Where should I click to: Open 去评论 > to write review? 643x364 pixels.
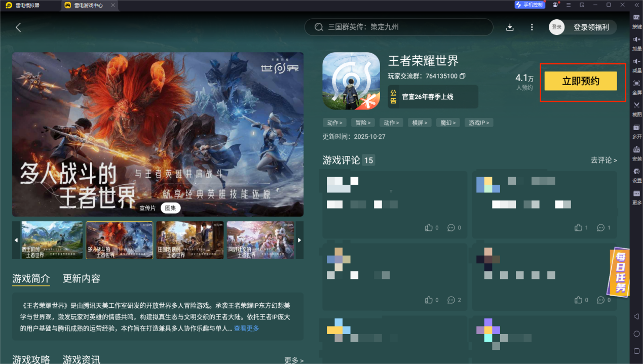tap(603, 160)
